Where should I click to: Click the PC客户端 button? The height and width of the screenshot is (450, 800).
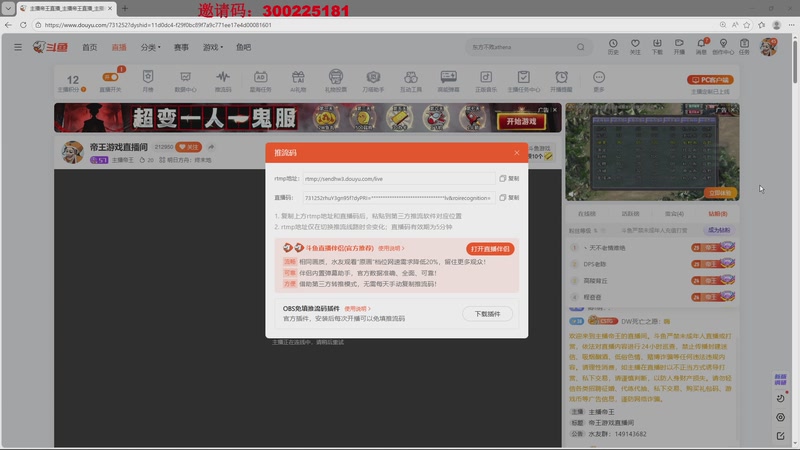(710, 80)
